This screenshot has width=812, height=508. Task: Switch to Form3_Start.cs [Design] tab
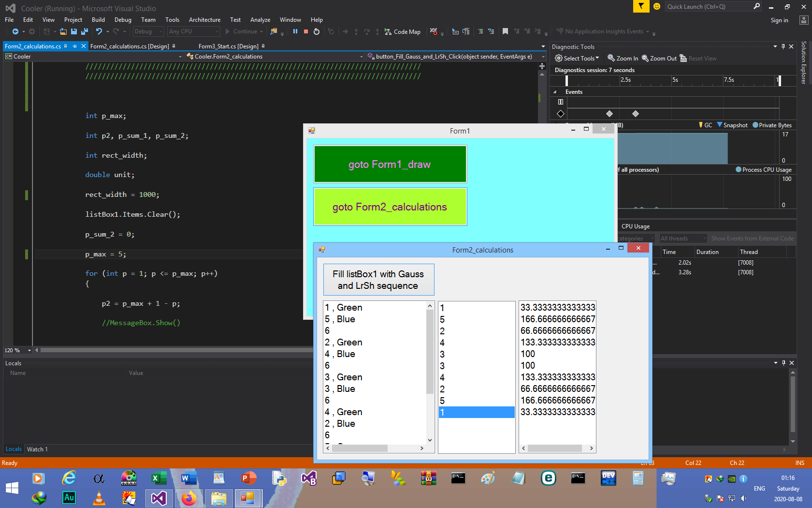[229, 46]
